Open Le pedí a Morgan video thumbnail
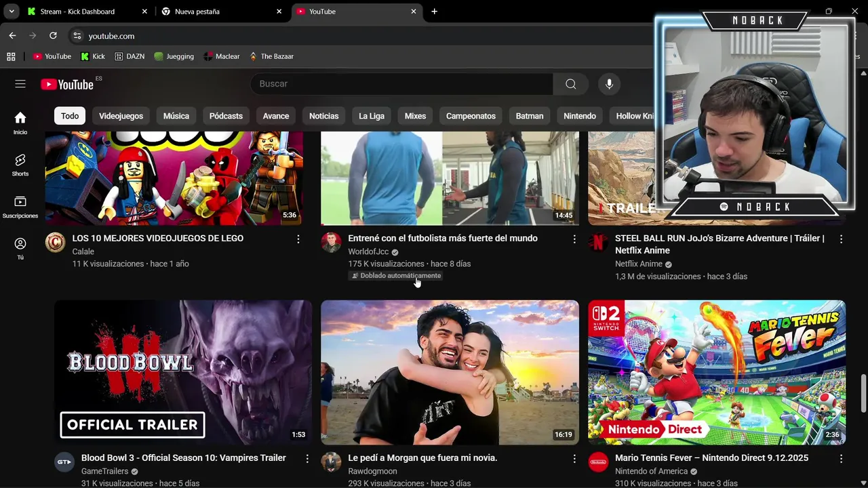This screenshot has width=868, height=488. 450,372
